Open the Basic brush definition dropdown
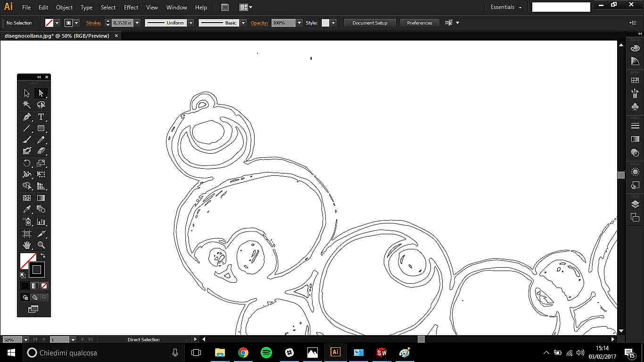 243,23
